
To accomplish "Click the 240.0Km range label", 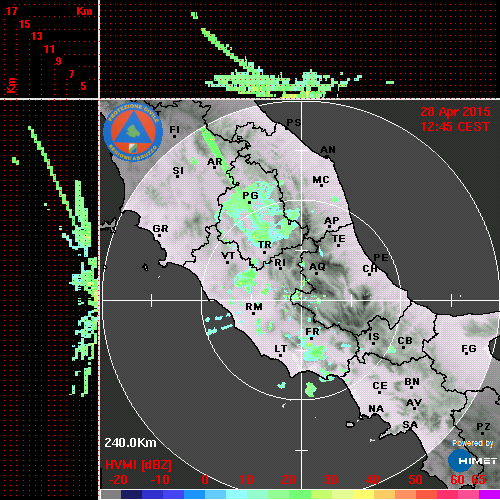I will click(130, 443).
